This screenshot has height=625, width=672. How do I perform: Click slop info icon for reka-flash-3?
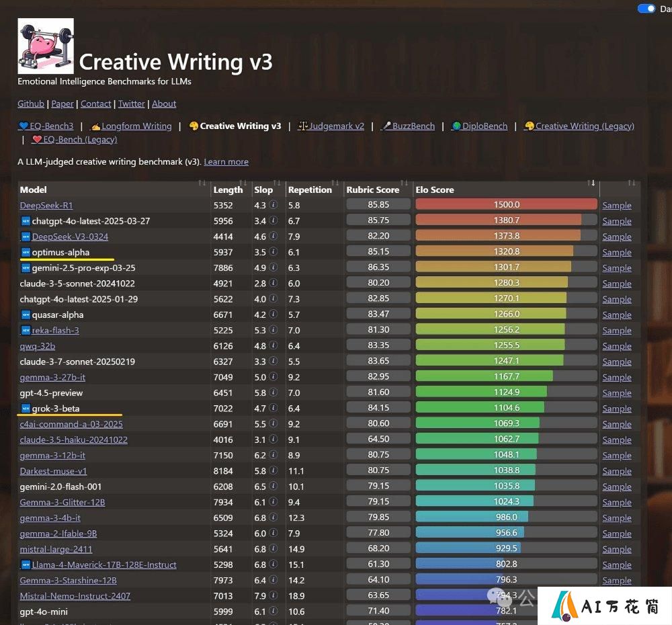(x=274, y=330)
